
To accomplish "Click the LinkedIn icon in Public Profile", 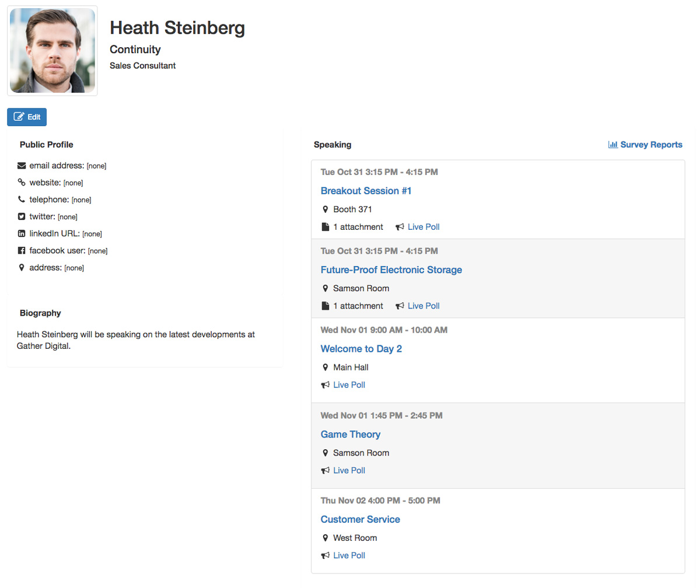I will 22,233.
